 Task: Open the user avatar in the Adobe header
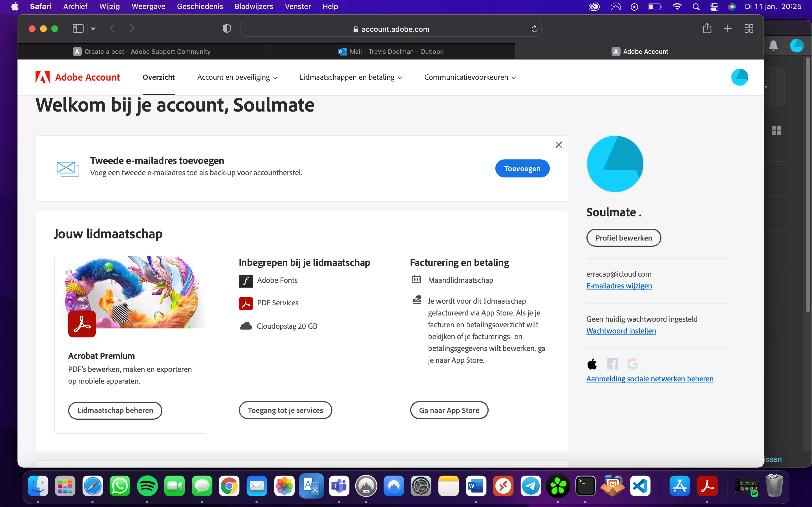[x=739, y=77]
